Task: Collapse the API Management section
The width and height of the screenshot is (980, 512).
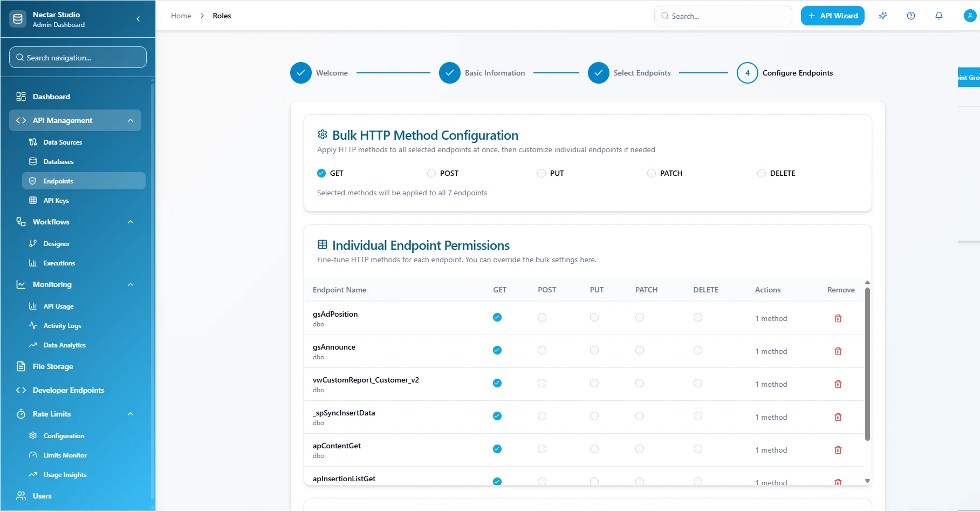Action: pos(131,120)
